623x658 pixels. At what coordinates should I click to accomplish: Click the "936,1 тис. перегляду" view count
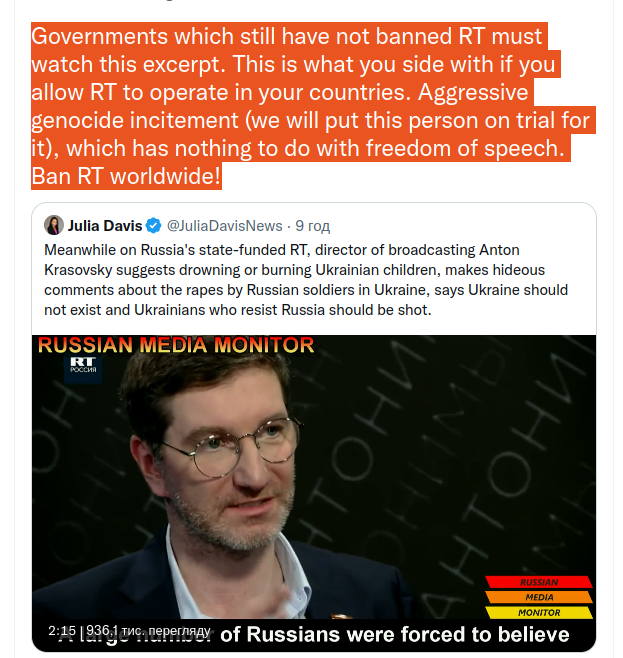coord(149,631)
